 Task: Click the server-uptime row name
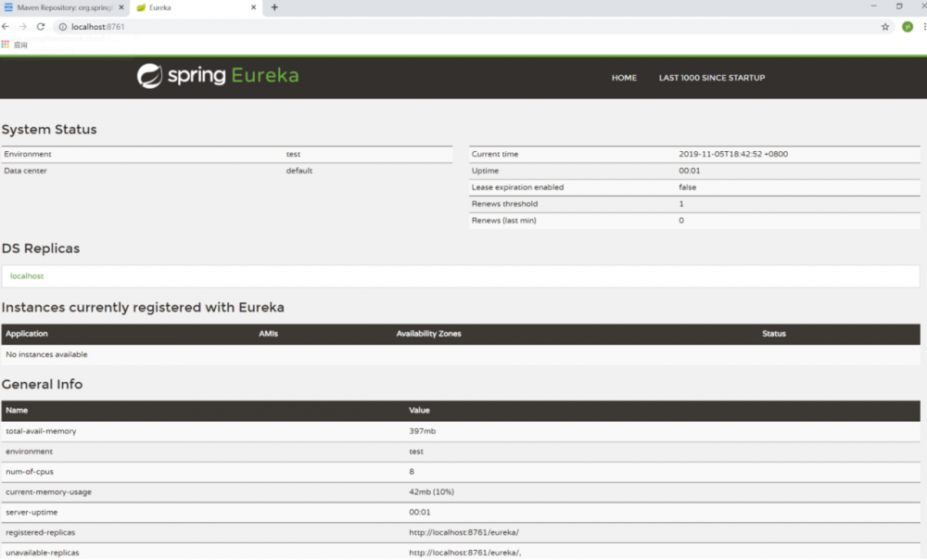[x=32, y=512]
